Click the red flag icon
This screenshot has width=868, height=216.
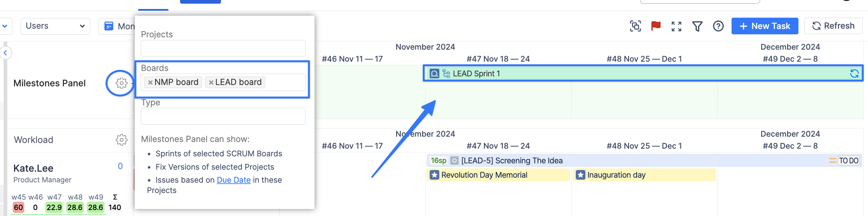(656, 26)
